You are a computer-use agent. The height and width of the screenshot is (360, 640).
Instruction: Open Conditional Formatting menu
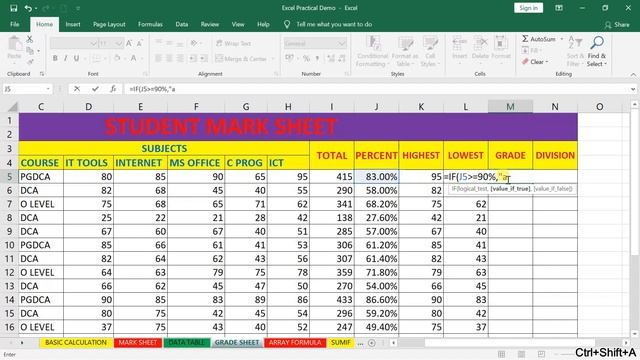pyautogui.click(x=372, y=51)
